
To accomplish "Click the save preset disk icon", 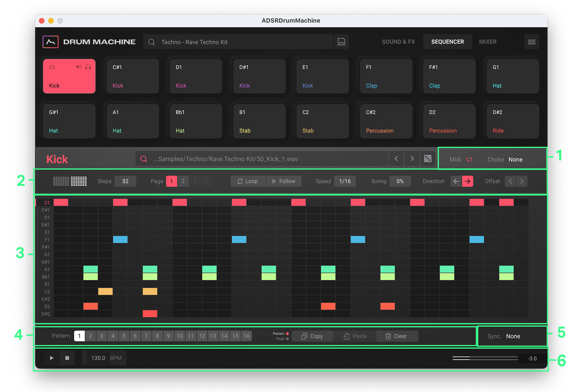I will pos(341,42).
